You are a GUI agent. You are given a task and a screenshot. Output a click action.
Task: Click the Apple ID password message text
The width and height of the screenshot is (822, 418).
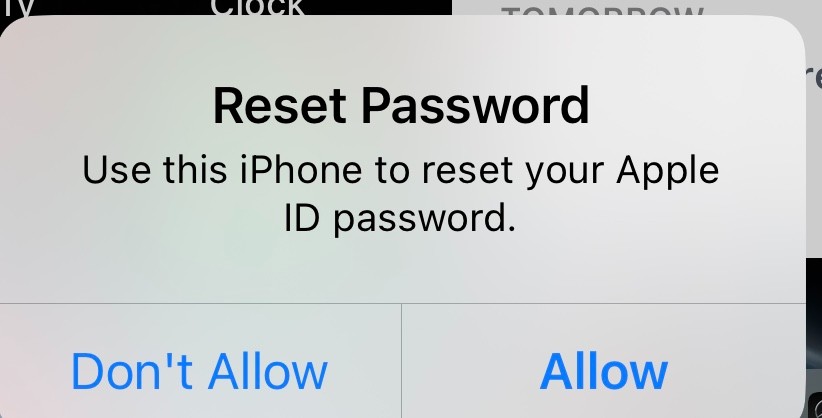(401, 194)
